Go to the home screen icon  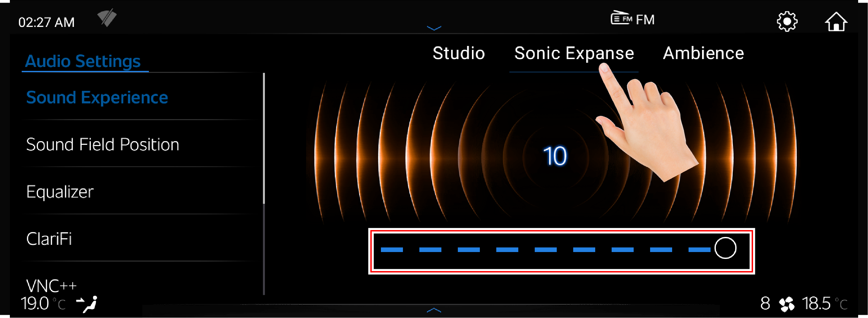click(x=836, y=22)
